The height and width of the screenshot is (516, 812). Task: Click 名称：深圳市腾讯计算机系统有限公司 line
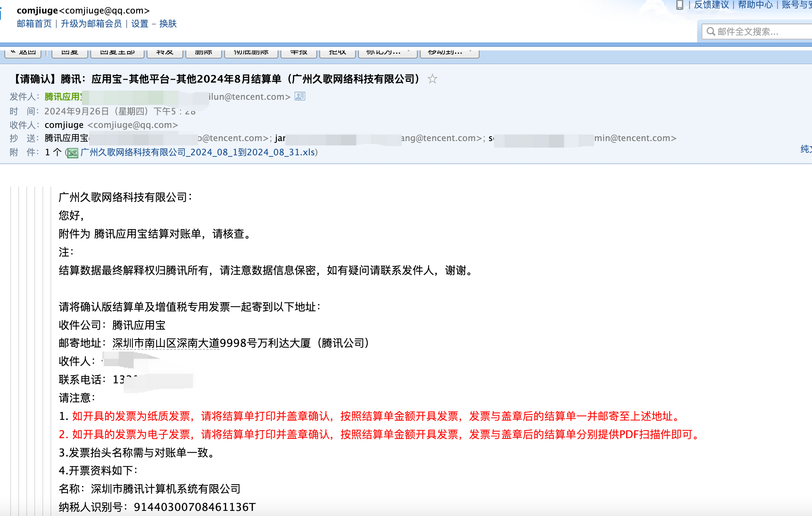pos(150,489)
